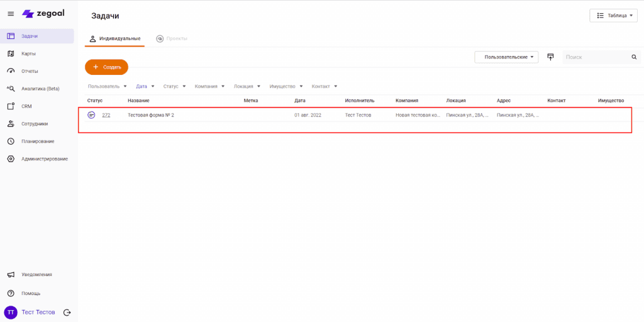This screenshot has width=644, height=322.
Task: Open Аналитика (Beta) section
Action: point(40,89)
